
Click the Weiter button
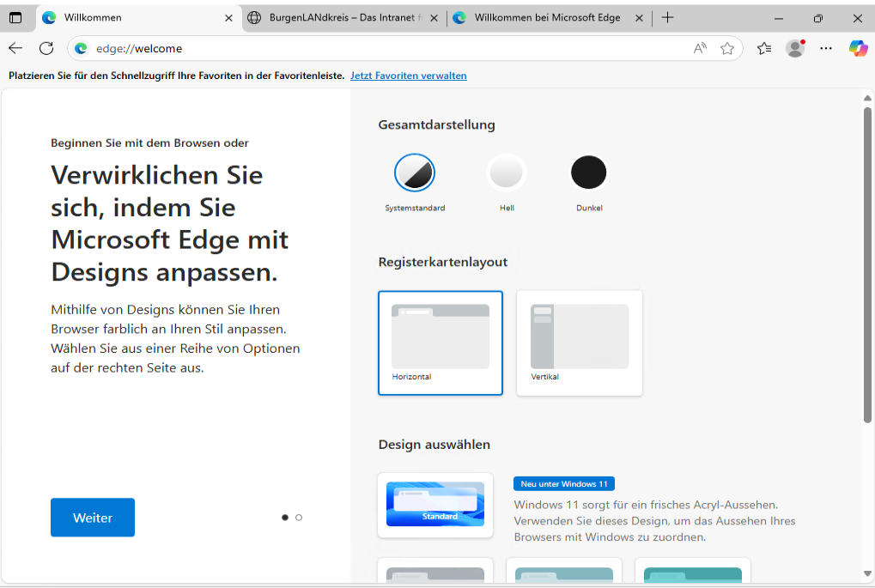click(x=93, y=518)
